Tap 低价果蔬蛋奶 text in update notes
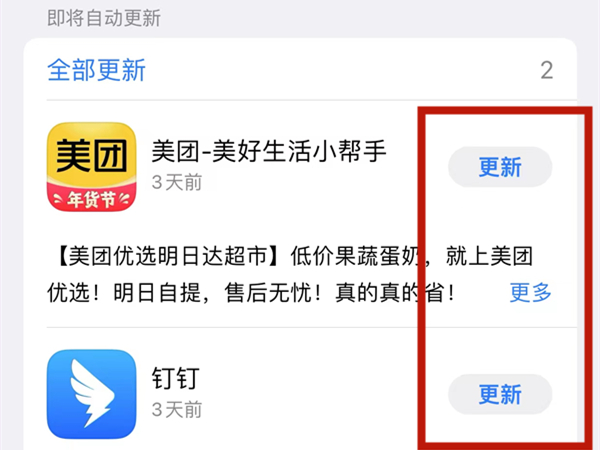600x450 pixels. click(357, 256)
